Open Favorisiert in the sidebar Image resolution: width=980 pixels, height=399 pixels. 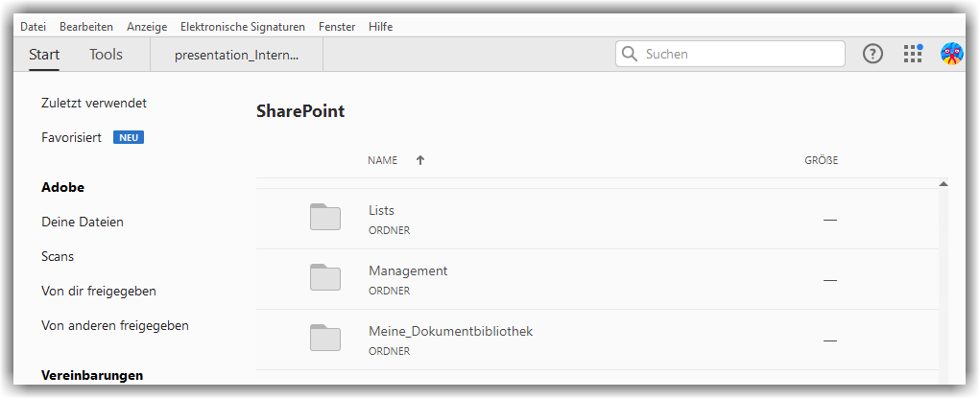tap(72, 137)
